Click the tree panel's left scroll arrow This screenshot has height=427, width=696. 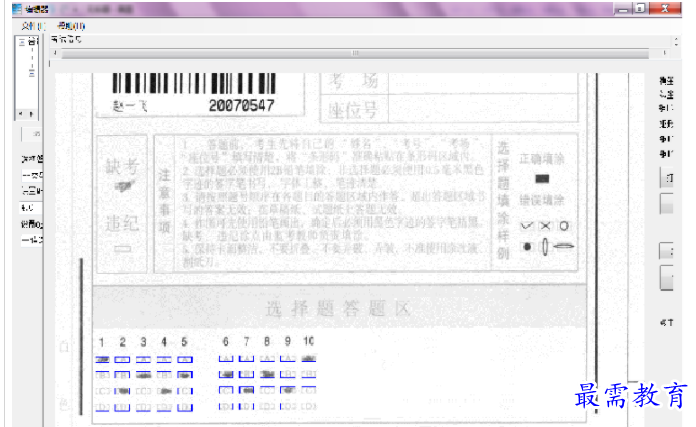(21, 114)
